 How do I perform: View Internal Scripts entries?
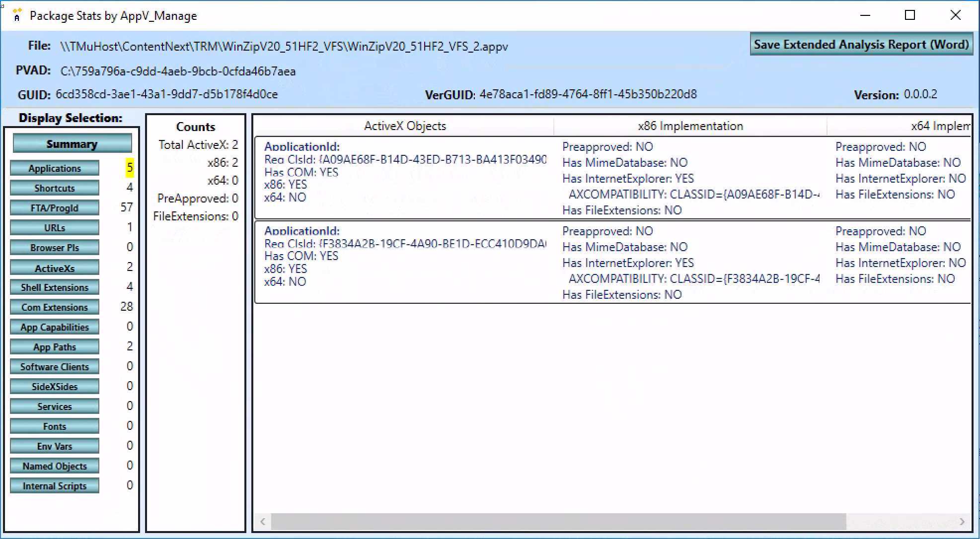(55, 486)
